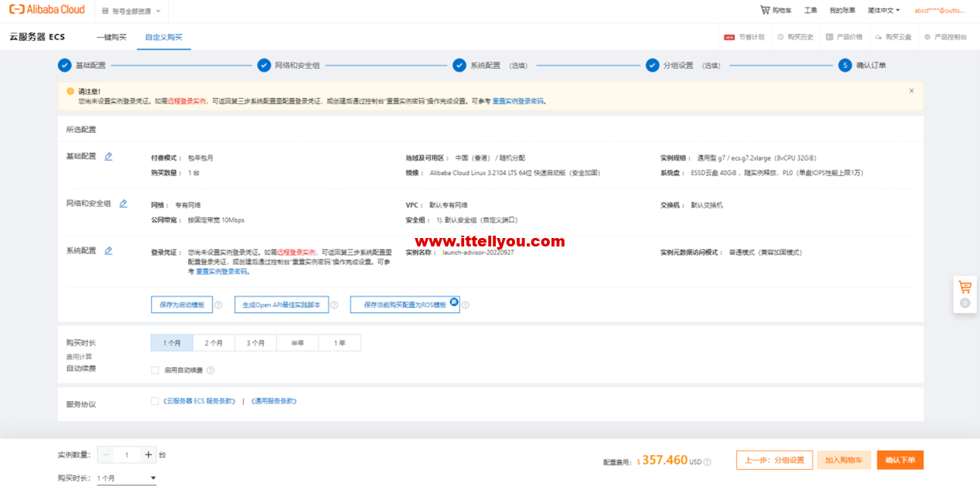Open 节省计划 with NEW badge
Viewport: 980px width, 486px height.
744,37
